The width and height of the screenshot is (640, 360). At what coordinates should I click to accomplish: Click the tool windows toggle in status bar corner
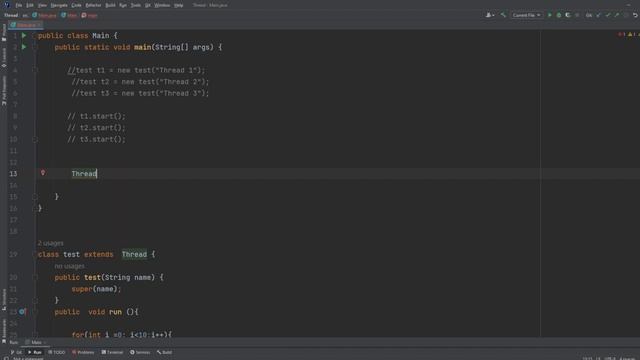[x=6, y=358]
